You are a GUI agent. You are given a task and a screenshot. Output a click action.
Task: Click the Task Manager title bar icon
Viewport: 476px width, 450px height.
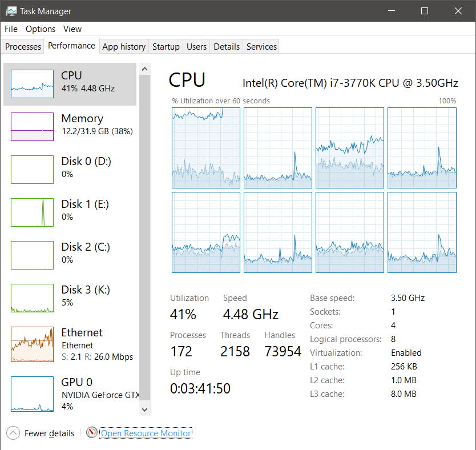click(11, 11)
